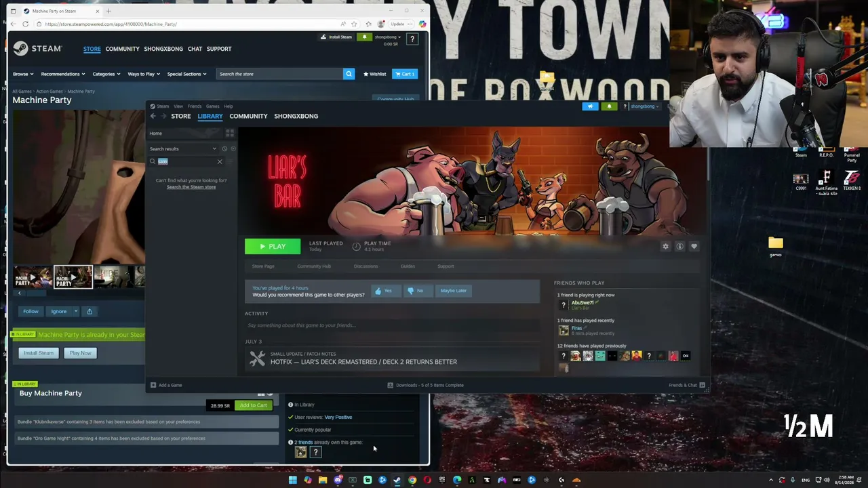Open the STORE tab in Steam client
The height and width of the screenshot is (488, 868).
[180, 116]
